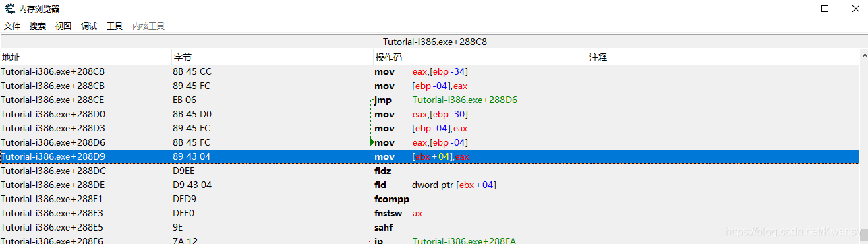Maximize the memory viewer window
868x244 pixels.
[x=825, y=9]
